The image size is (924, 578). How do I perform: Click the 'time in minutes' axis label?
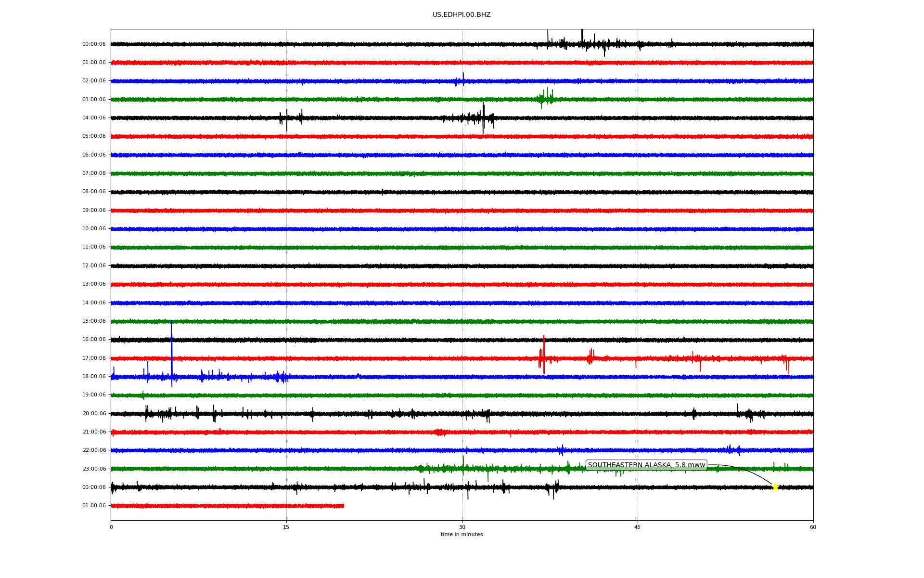click(x=461, y=535)
